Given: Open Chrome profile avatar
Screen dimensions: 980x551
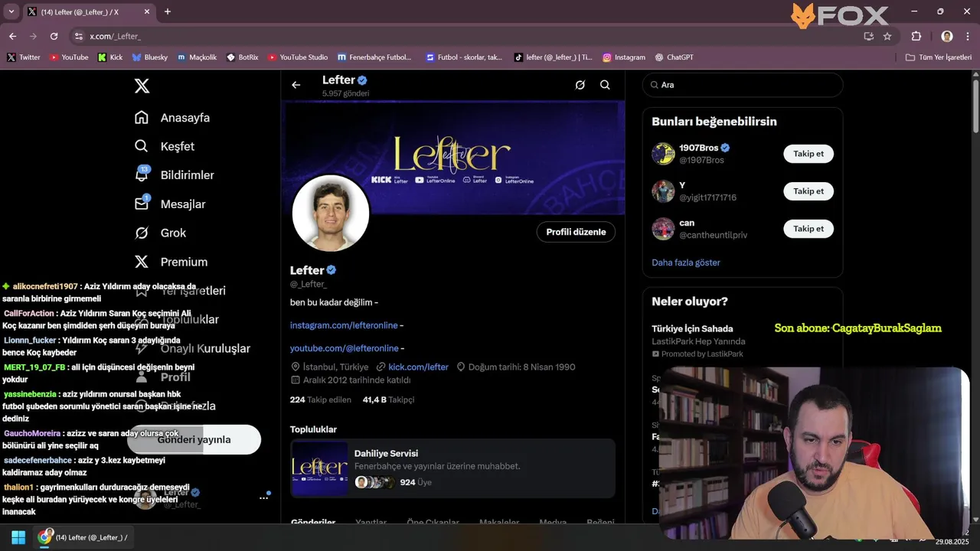Looking at the screenshot, I should [947, 36].
